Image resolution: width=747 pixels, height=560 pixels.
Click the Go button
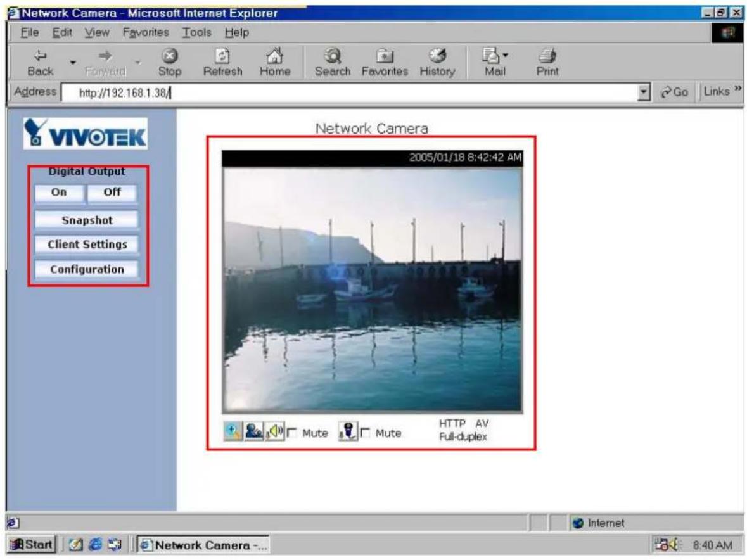[674, 92]
